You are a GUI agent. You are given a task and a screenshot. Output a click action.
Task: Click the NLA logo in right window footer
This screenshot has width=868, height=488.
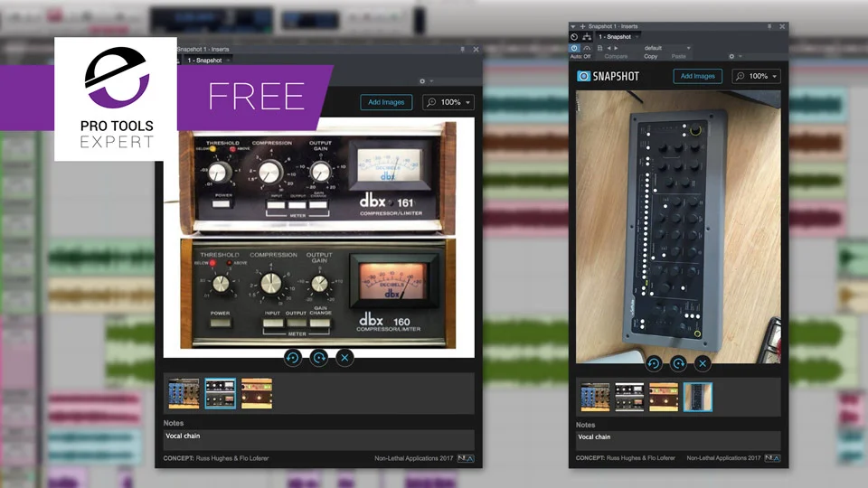coord(772,458)
